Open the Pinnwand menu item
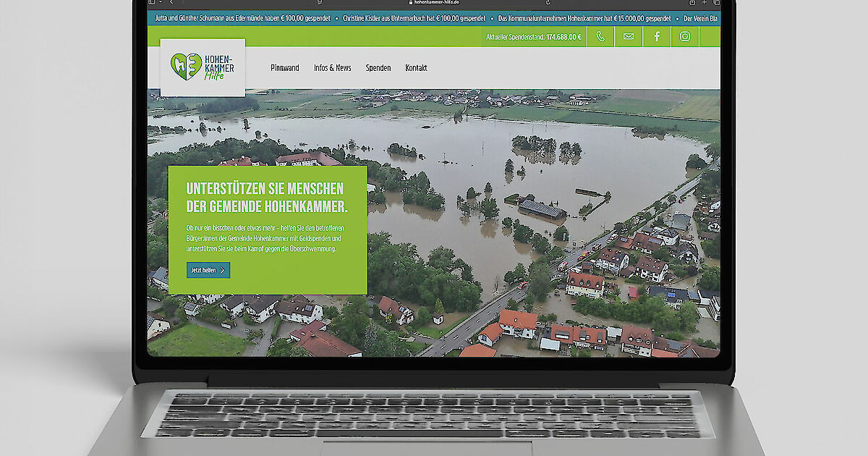The height and width of the screenshot is (456, 868). (x=285, y=68)
